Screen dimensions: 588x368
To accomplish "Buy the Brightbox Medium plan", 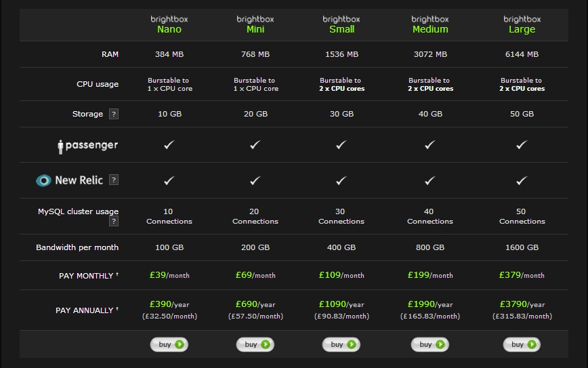I will point(429,344).
